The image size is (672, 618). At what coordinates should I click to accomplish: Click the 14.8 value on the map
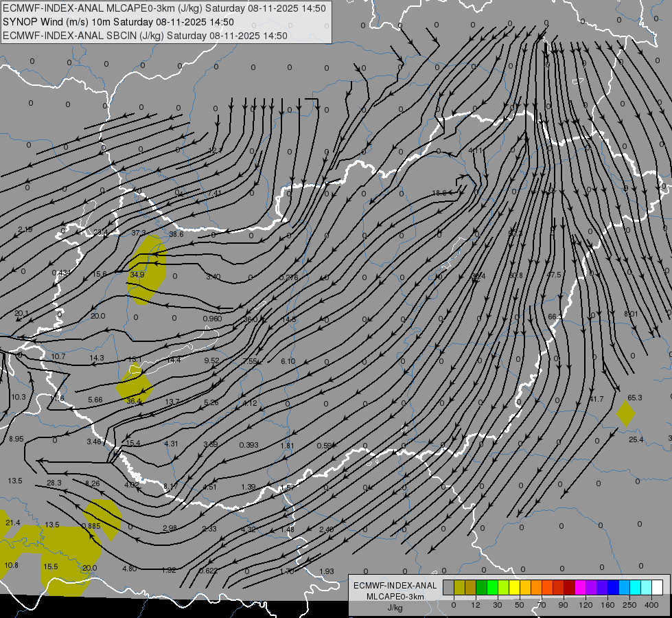point(288,319)
